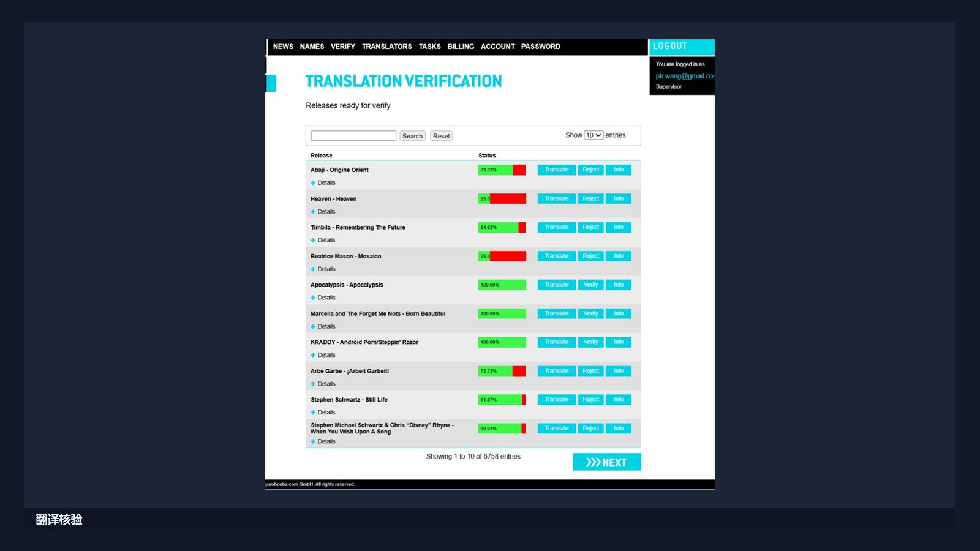Expand Details under Abaji - Origine Orient
The height and width of the screenshot is (551, 980).
323,183
